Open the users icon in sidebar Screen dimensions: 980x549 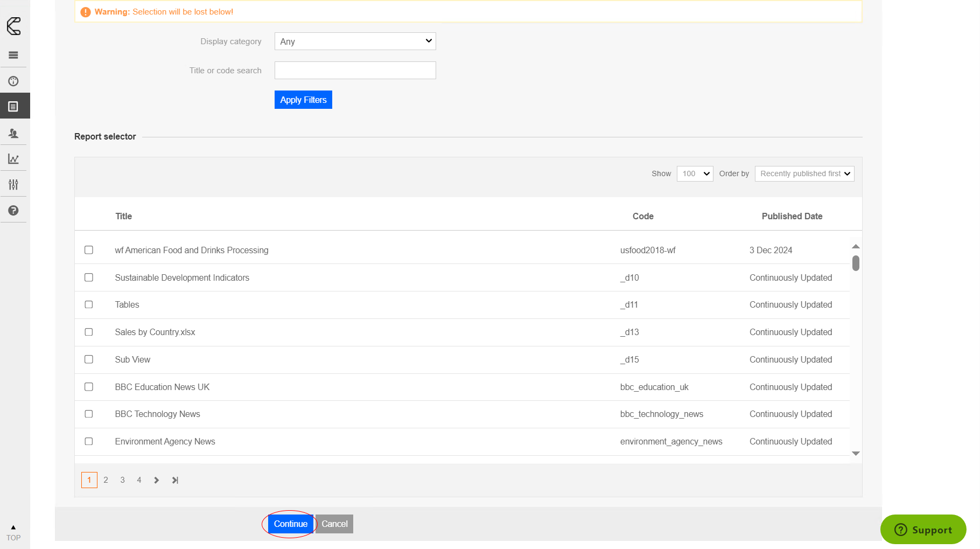click(13, 133)
